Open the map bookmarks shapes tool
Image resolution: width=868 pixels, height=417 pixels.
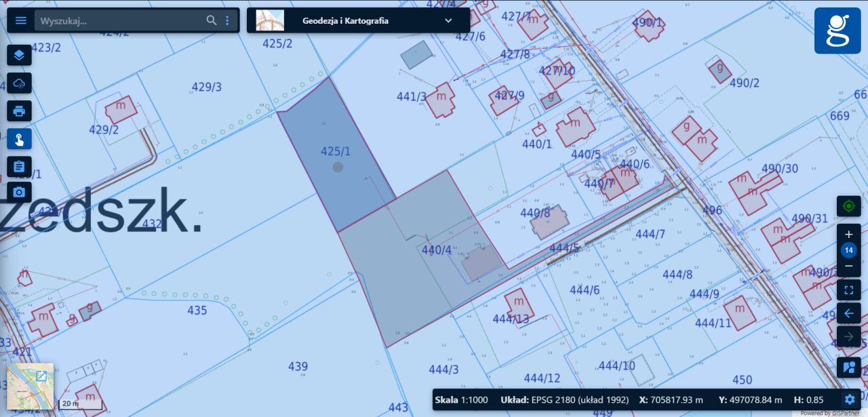pyautogui.click(x=848, y=368)
